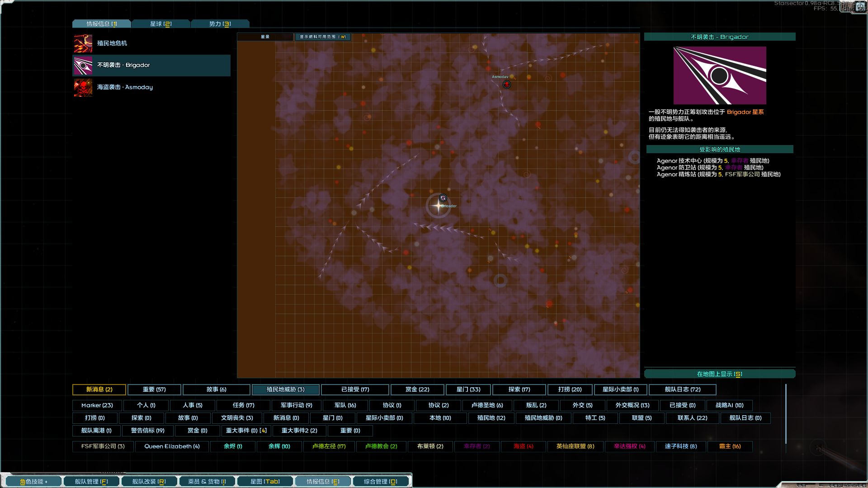The height and width of the screenshot is (488, 868).
Task: Select the 不明袭击 Brigador faction flag icon
Action: [x=83, y=66]
